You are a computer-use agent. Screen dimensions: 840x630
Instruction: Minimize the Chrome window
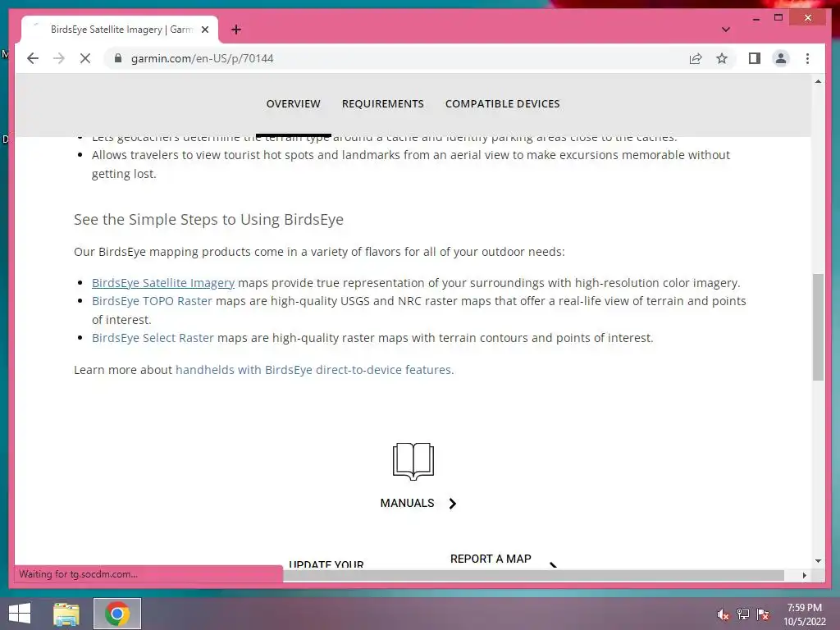click(x=756, y=18)
